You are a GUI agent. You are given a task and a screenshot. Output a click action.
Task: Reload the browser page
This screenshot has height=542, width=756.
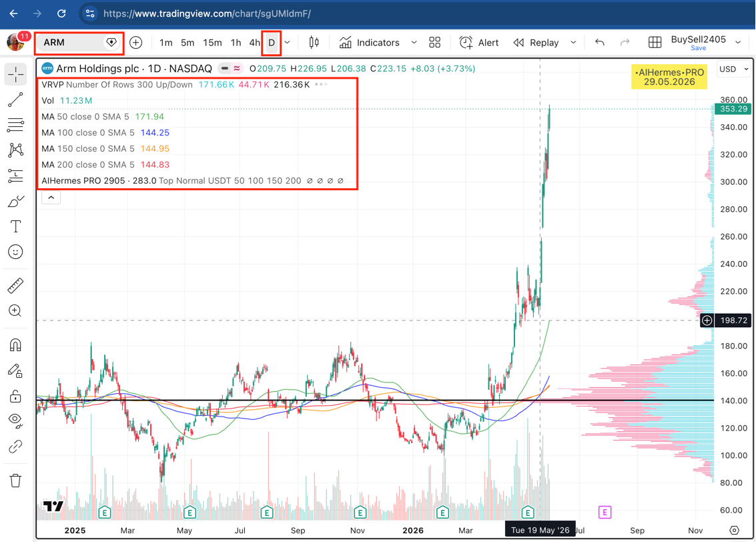tap(61, 13)
